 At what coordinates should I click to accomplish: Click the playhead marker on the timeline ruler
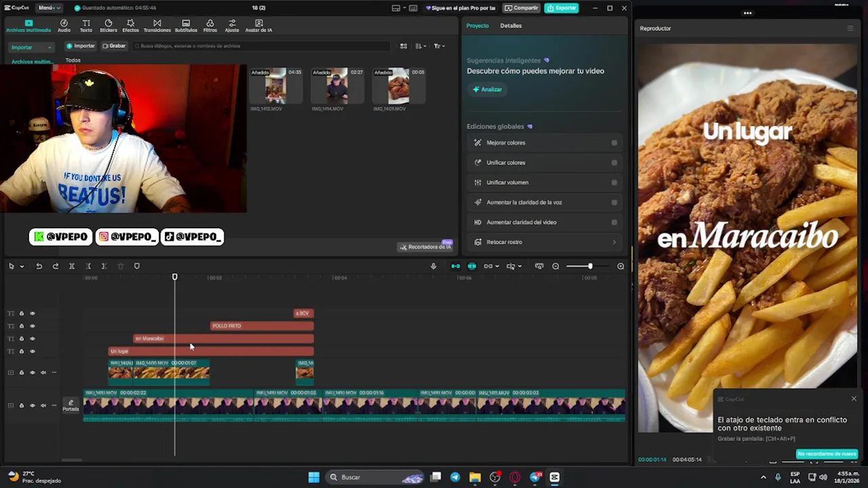click(174, 277)
